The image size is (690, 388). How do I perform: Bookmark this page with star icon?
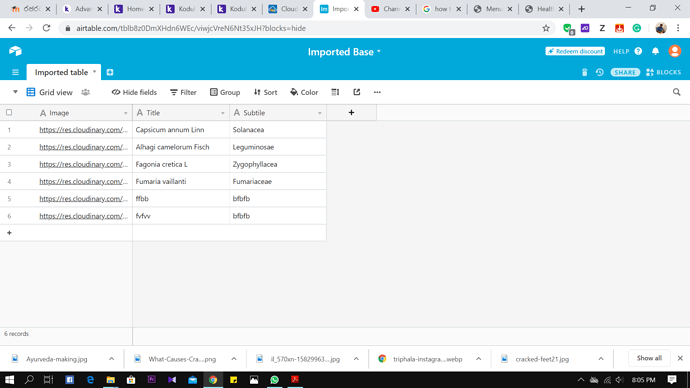coord(546,28)
